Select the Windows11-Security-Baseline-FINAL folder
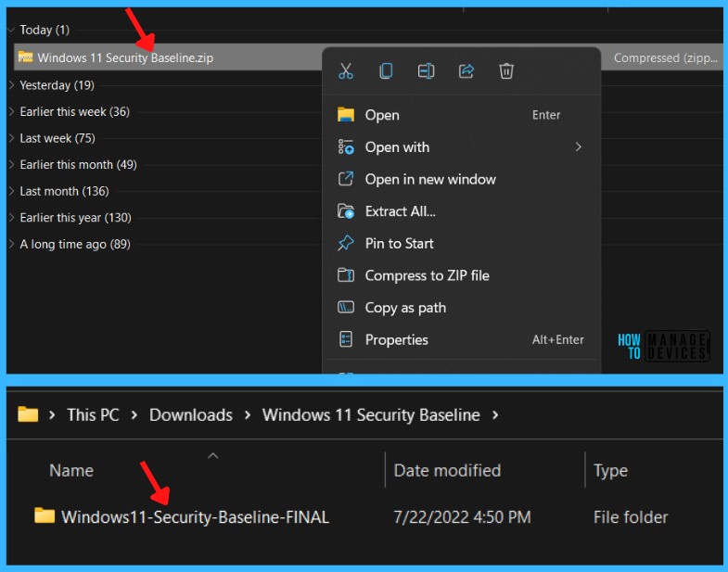This screenshot has width=728, height=572. pos(195,516)
